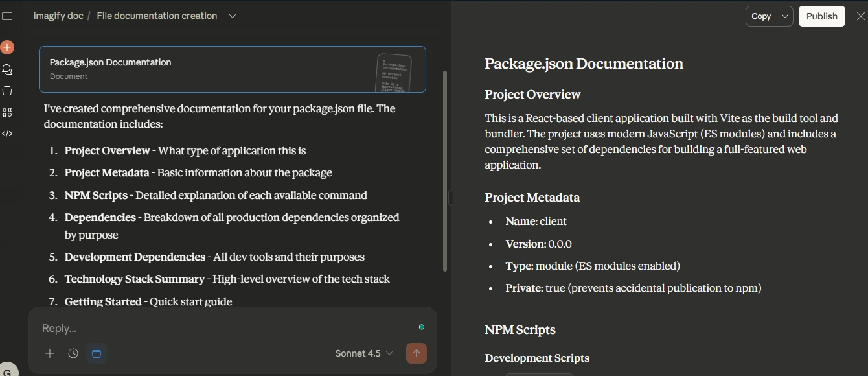Open the Copy button dropdown arrow
This screenshot has width=868, height=376.
click(x=784, y=16)
